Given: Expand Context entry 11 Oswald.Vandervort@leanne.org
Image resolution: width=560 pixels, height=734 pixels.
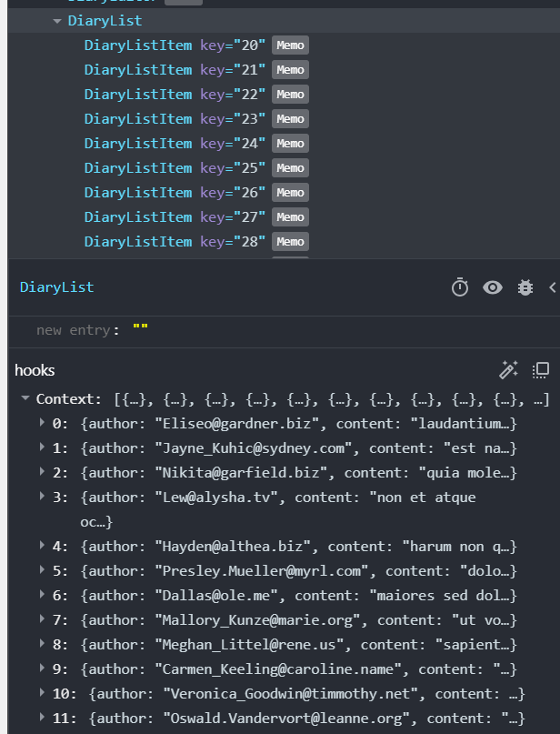Looking at the screenshot, I should pyautogui.click(x=42, y=717).
